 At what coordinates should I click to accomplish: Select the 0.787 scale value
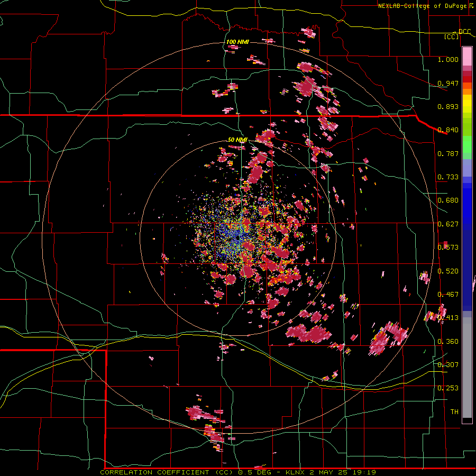pos(448,153)
